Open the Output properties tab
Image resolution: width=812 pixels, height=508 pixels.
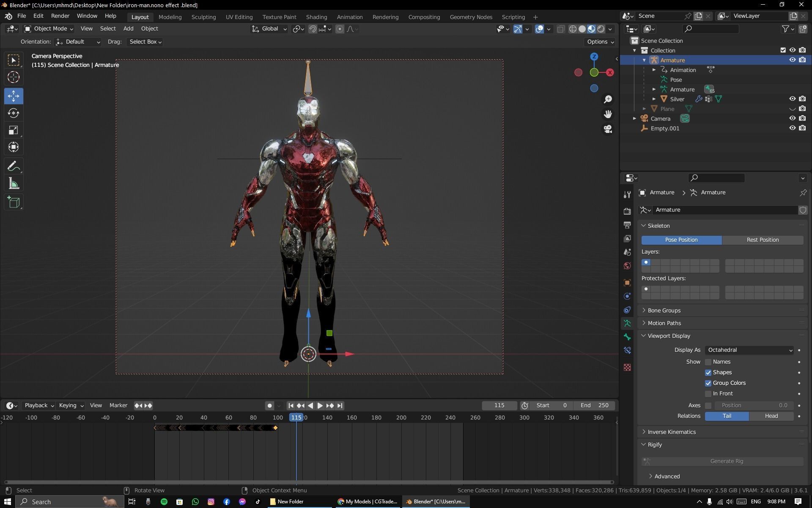coord(627,225)
